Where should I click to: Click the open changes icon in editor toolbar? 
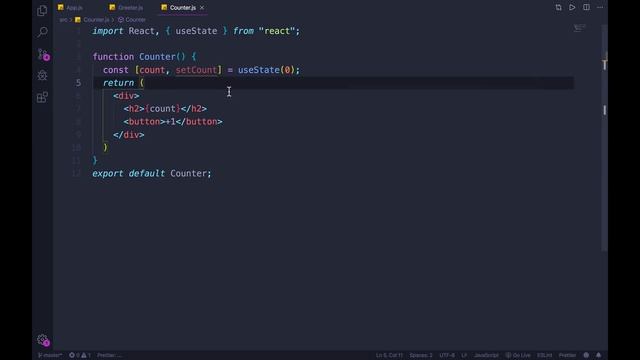558,7
